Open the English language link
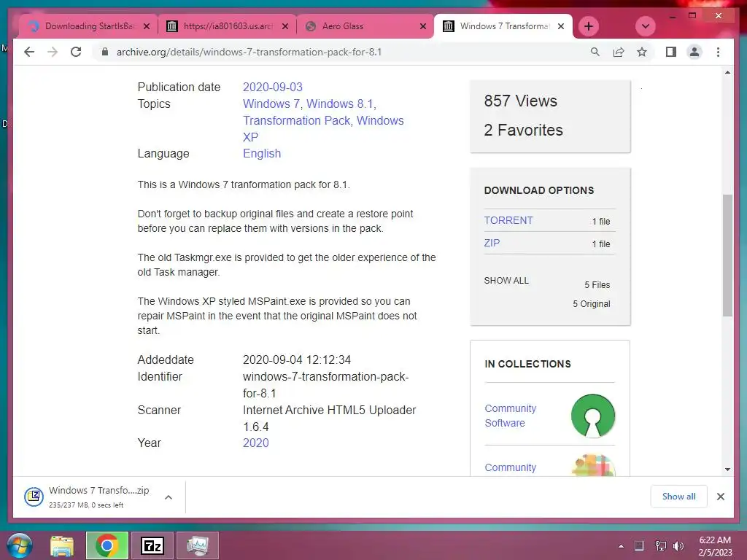The width and height of the screenshot is (747, 560). [262, 153]
